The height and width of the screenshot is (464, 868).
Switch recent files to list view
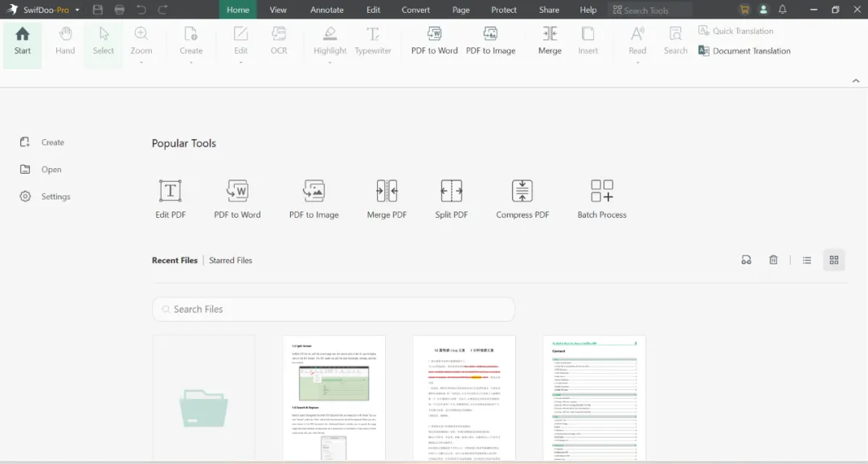point(807,261)
